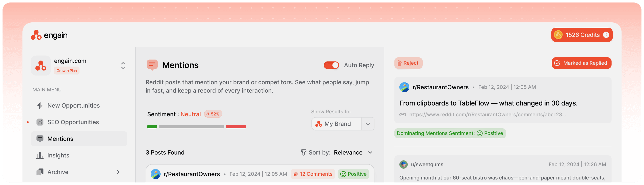Screen dimensions: 644x185
Task: Disable the Auto Reply toggle
Action: click(331, 65)
